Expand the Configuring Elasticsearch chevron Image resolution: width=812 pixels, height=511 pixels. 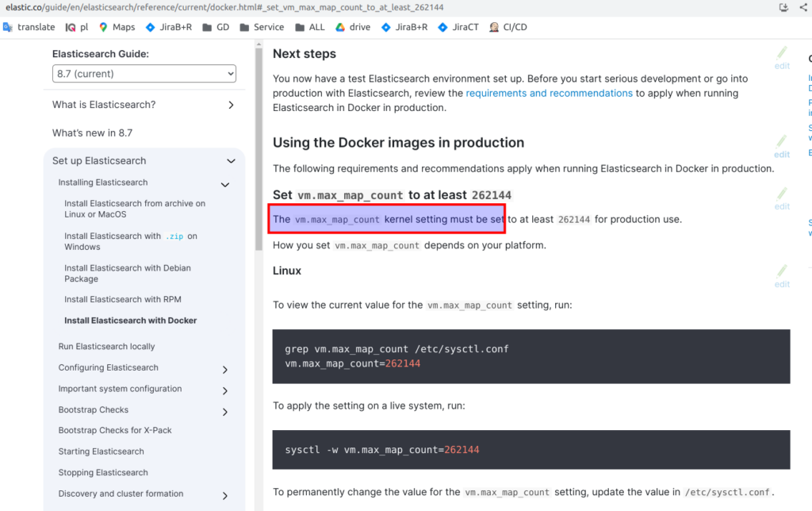(x=225, y=370)
